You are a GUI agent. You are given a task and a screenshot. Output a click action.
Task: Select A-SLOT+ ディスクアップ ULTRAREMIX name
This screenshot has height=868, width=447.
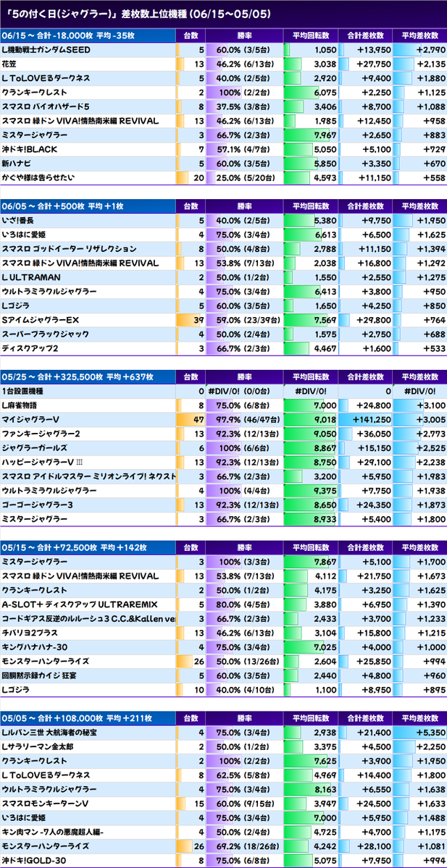80,604
